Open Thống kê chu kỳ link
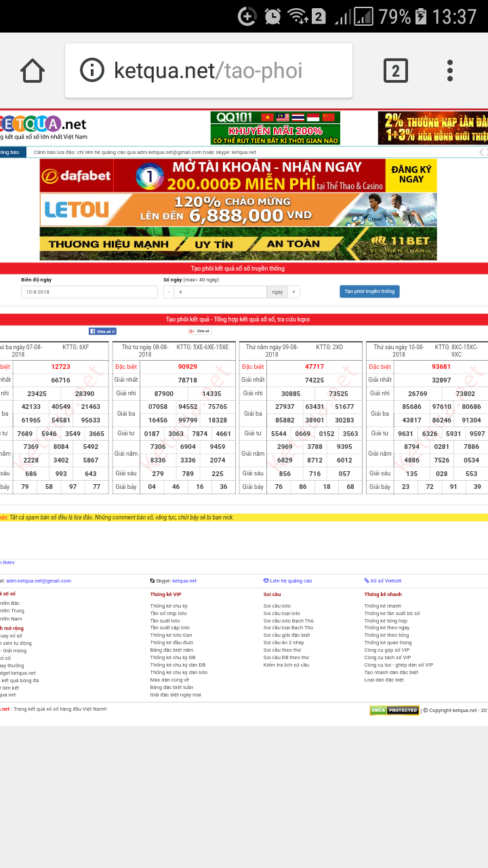The image size is (488, 868). [169, 606]
